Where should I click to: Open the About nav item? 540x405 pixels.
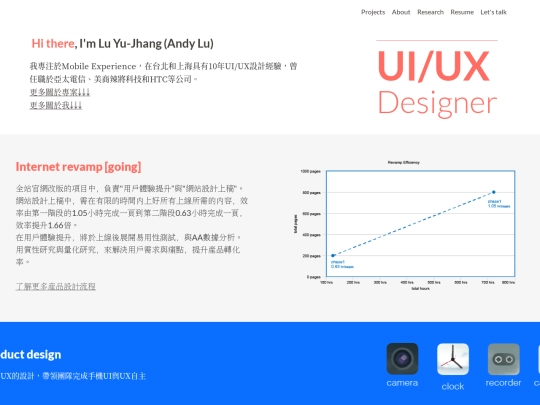pyautogui.click(x=401, y=12)
